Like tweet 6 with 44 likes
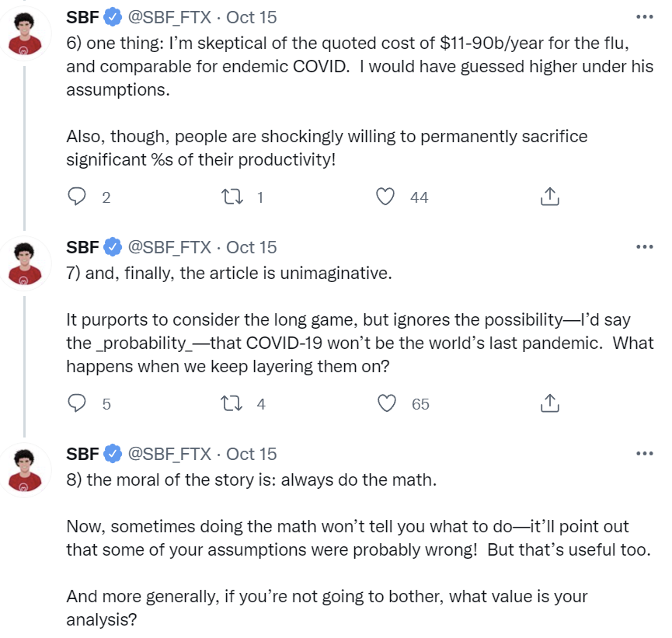This screenshot has height=638, width=672. pos(385,197)
